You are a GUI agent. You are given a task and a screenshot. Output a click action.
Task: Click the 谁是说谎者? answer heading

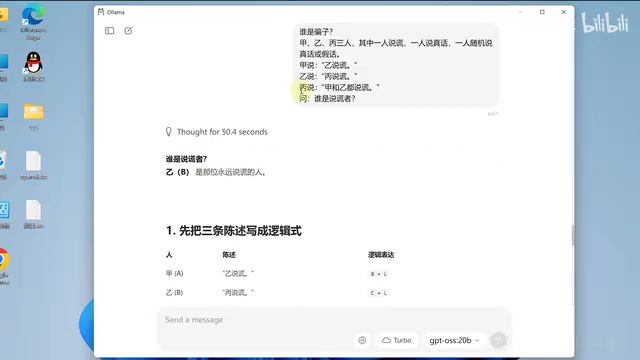coord(187,159)
